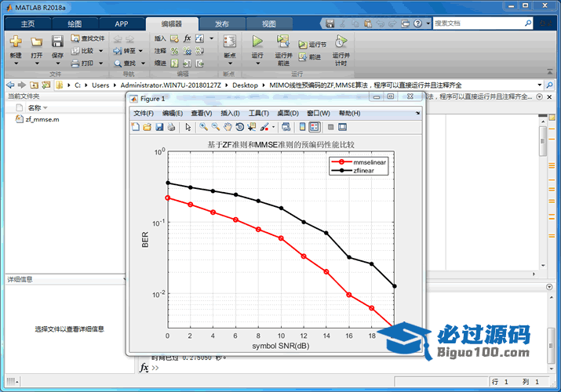Click the 打开 (Open) folder icon
Viewport: 561px width, 392px height.
point(37,42)
